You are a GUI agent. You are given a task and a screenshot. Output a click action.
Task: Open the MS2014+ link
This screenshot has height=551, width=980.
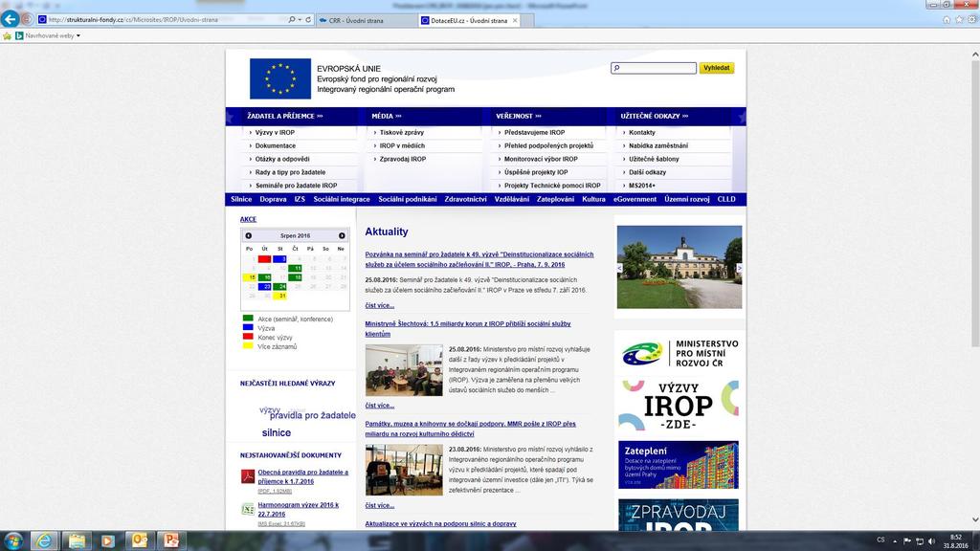[x=642, y=186]
